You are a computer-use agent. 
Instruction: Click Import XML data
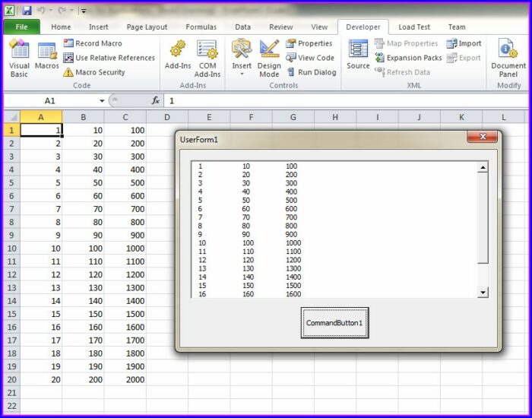[464, 43]
